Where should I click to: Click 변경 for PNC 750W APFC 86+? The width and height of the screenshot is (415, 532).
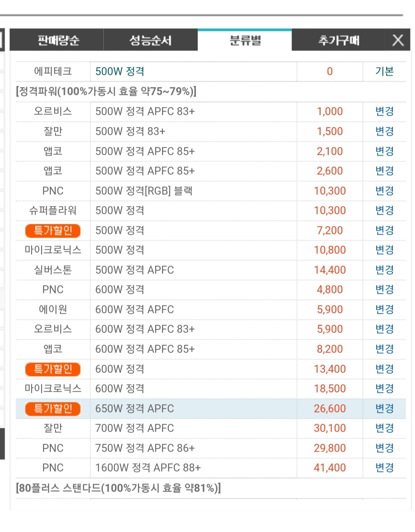tap(384, 448)
